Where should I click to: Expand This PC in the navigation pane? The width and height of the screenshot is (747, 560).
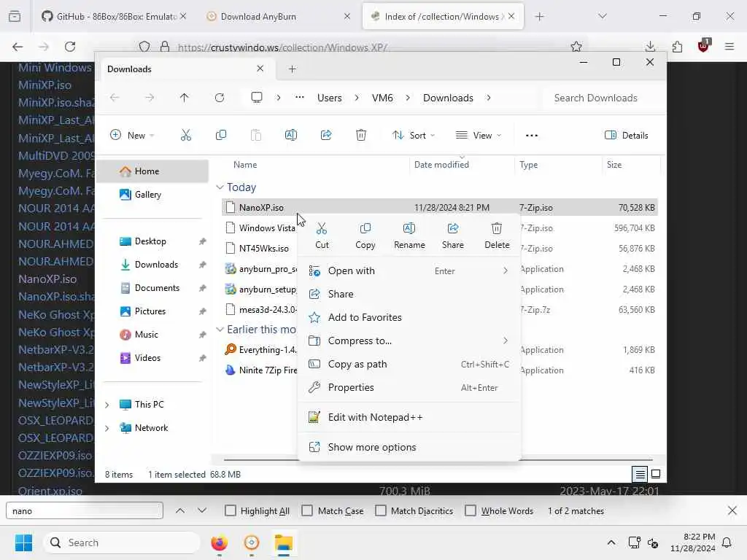coord(107,405)
